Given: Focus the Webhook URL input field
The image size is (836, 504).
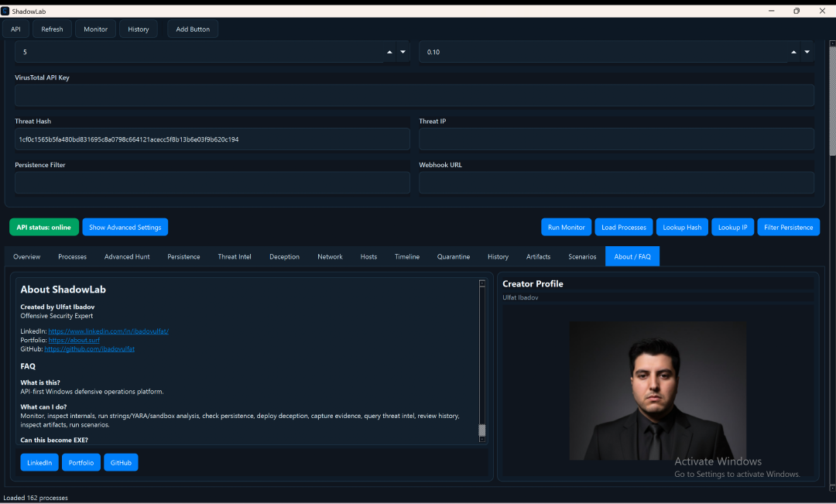Looking at the screenshot, I should tap(616, 183).
